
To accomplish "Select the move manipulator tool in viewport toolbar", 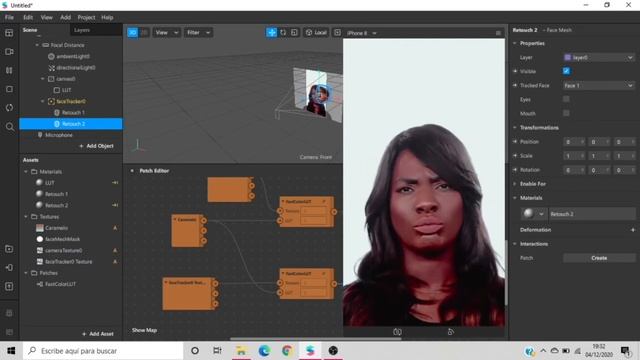I will click(x=271, y=33).
